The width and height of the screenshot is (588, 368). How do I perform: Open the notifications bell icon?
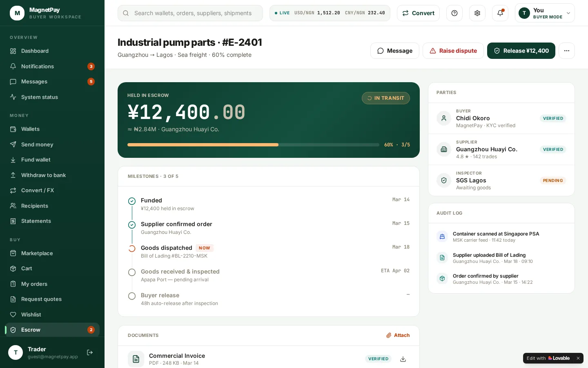(500, 13)
